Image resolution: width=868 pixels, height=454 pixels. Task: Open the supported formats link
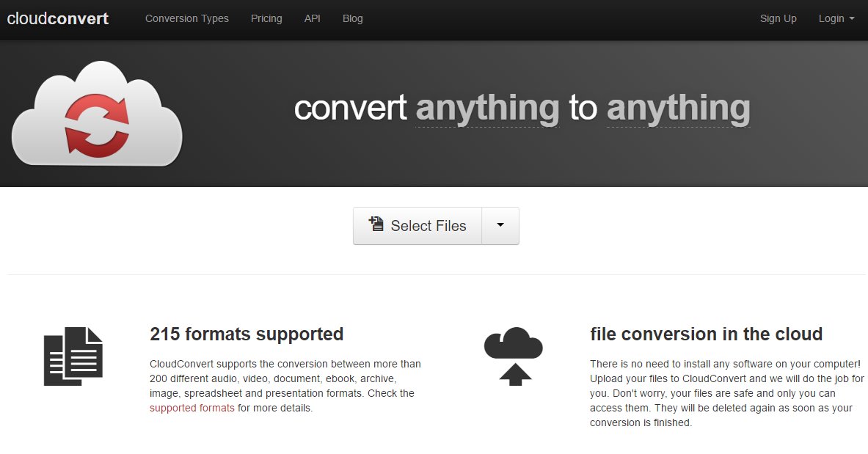192,408
